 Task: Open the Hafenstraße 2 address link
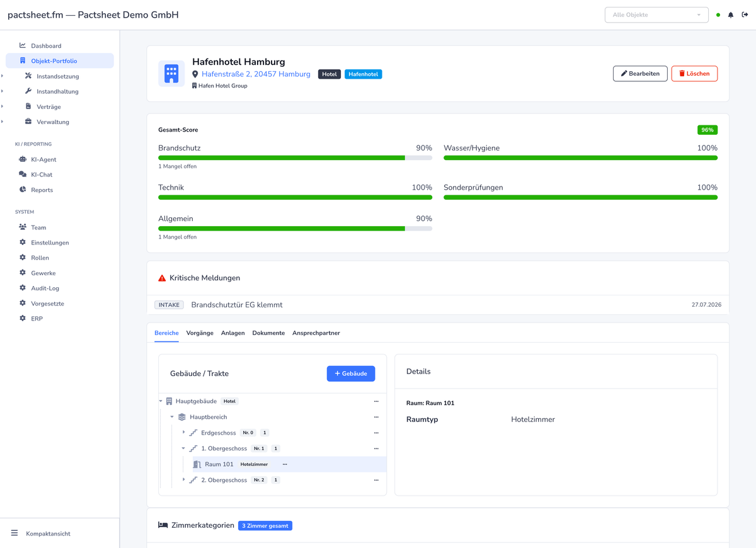tap(256, 74)
